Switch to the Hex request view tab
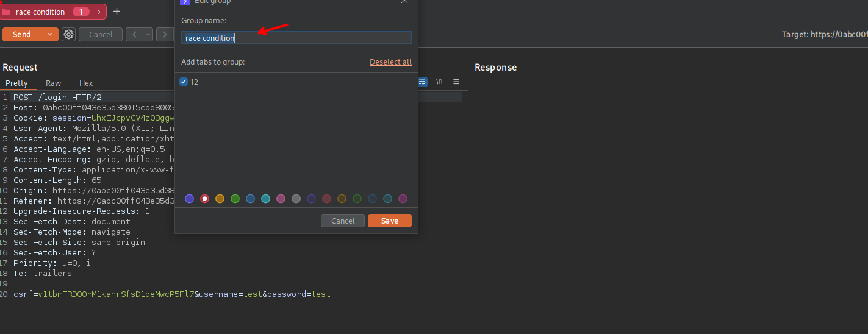The width and height of the screenshot is (868, 334). (86, 83)
